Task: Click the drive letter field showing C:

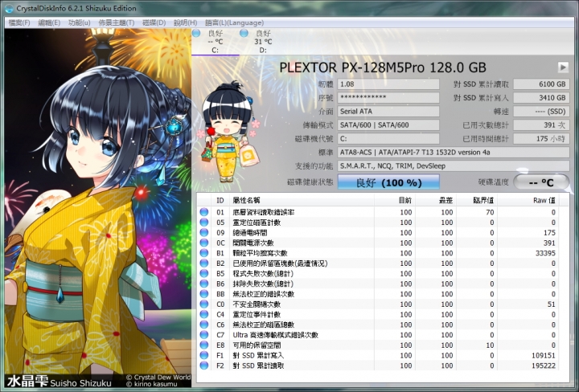Action: 388,139
